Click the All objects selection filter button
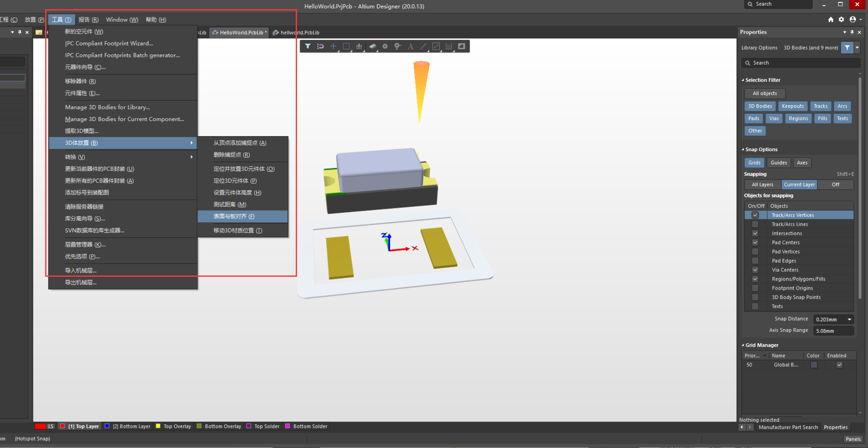The image size is (868, 448). click(764, 93)
